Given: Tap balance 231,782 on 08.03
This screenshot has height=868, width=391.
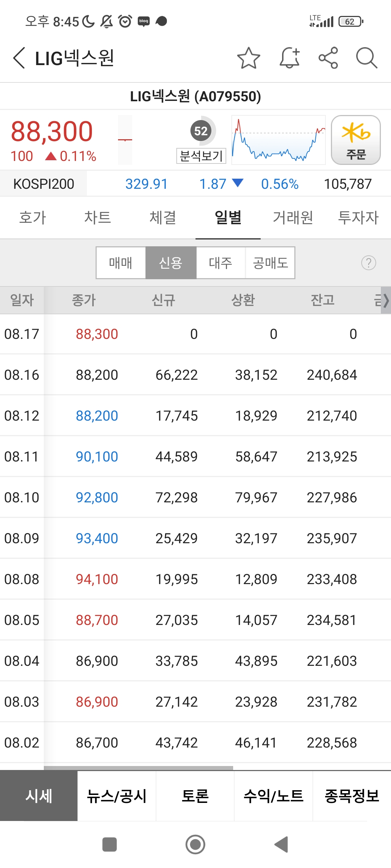Looking at the screenshot, I should coord(332,702).
